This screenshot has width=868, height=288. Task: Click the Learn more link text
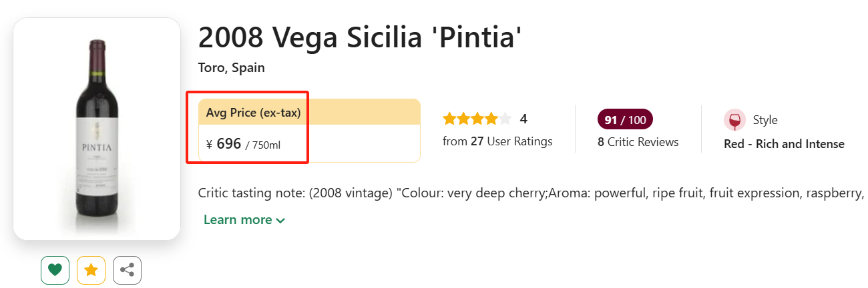[238, 220]
